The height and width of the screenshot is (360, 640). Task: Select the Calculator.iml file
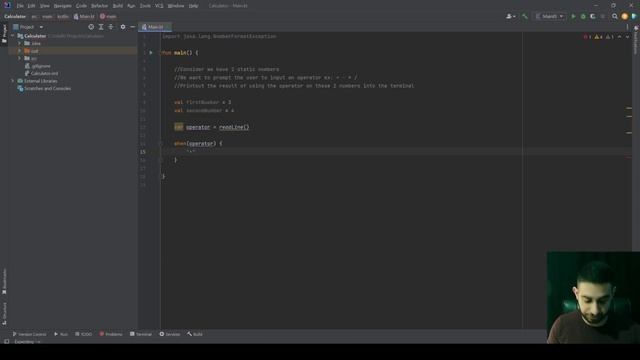pos(41,73)
